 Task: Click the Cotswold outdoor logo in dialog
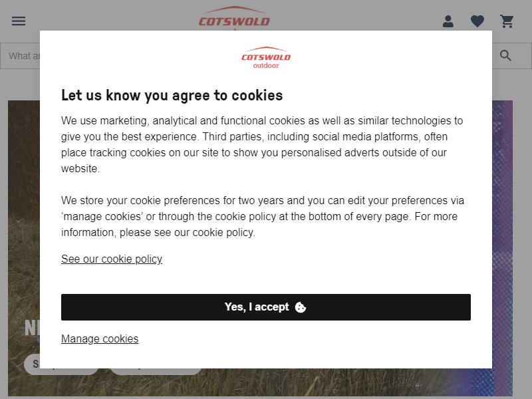[x=266, y=58]
